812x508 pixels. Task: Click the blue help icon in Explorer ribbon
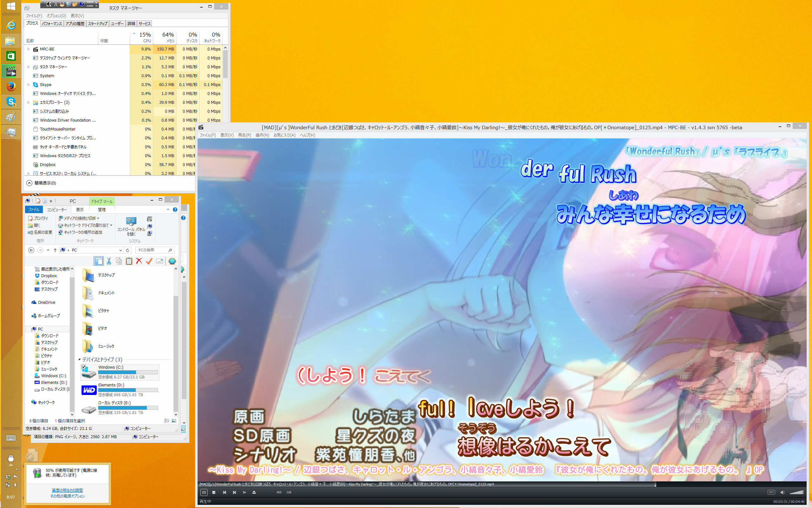(175, 209)
